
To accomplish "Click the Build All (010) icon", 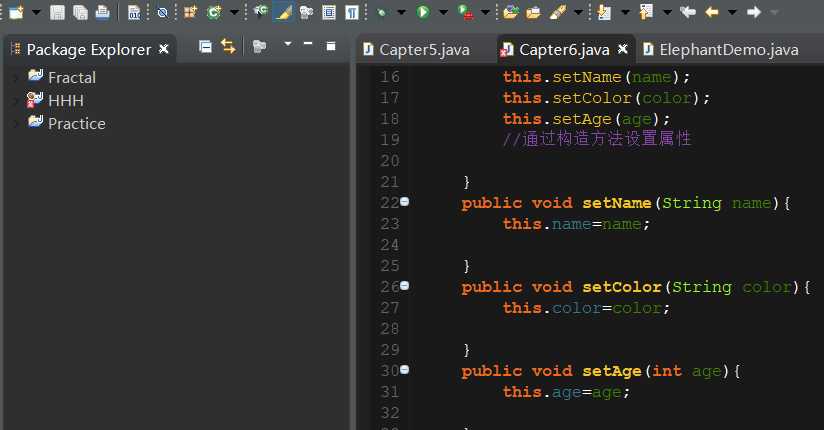I will click(134, 12).
